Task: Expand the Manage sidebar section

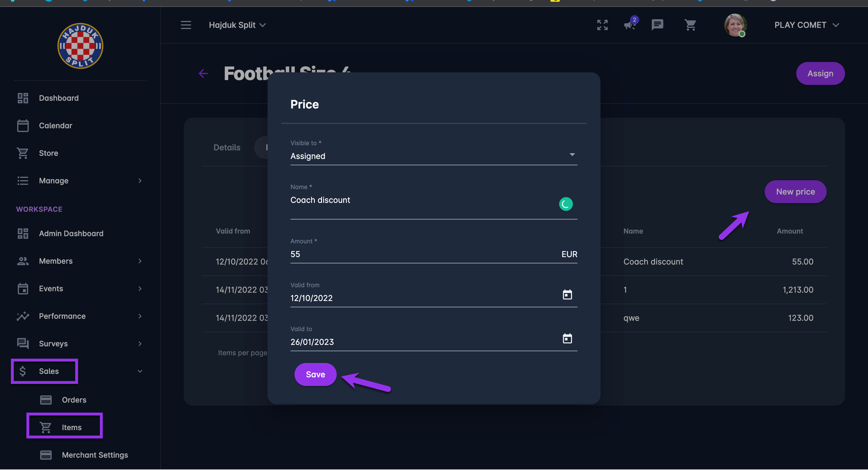Action: [x=80, y=181]
